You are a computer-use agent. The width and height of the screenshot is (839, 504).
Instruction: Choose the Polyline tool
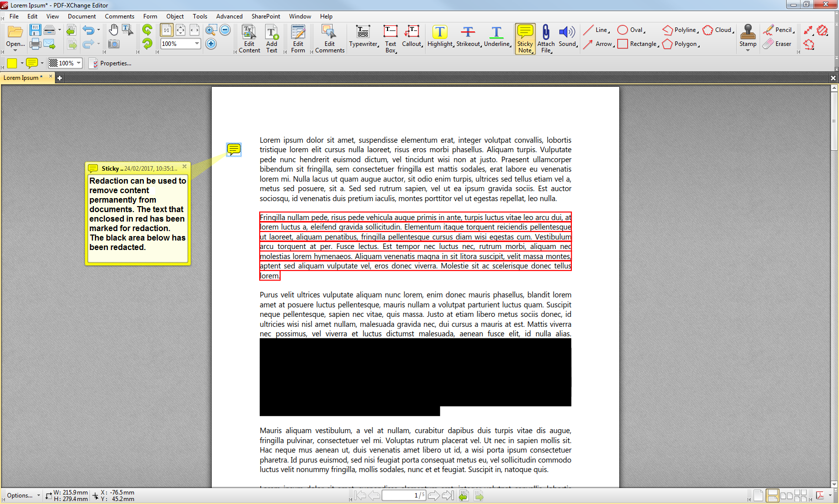681,30
